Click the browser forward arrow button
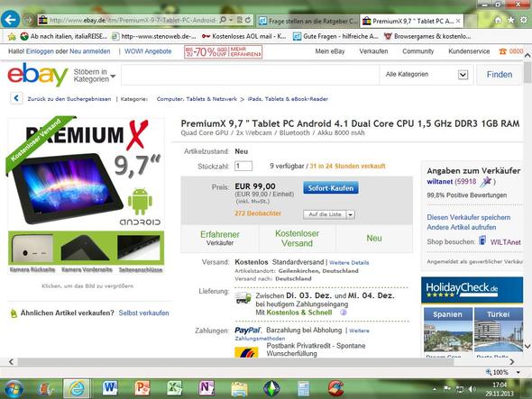This screenshot has width=532, height=399. (x=29, y=20)
